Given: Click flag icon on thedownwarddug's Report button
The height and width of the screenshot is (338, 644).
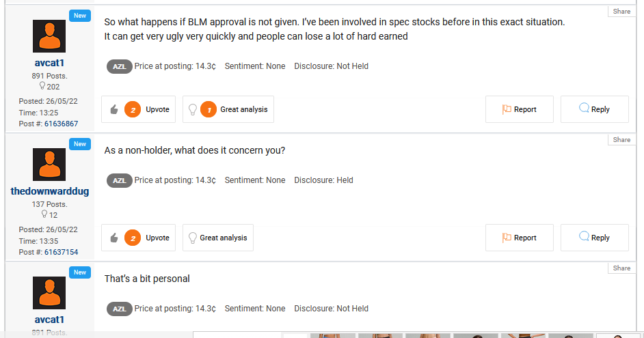Looking at the screenshot, I should click(x=507, y=238).
